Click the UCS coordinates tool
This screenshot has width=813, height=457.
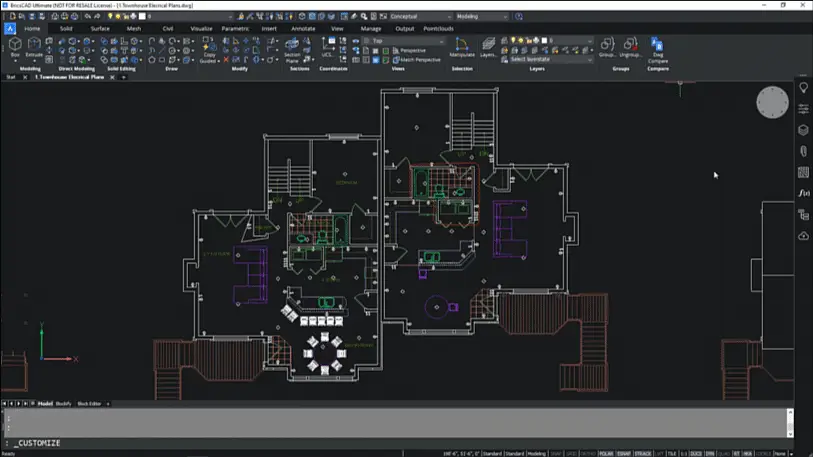pyautogui.click(x=327, y=47)
